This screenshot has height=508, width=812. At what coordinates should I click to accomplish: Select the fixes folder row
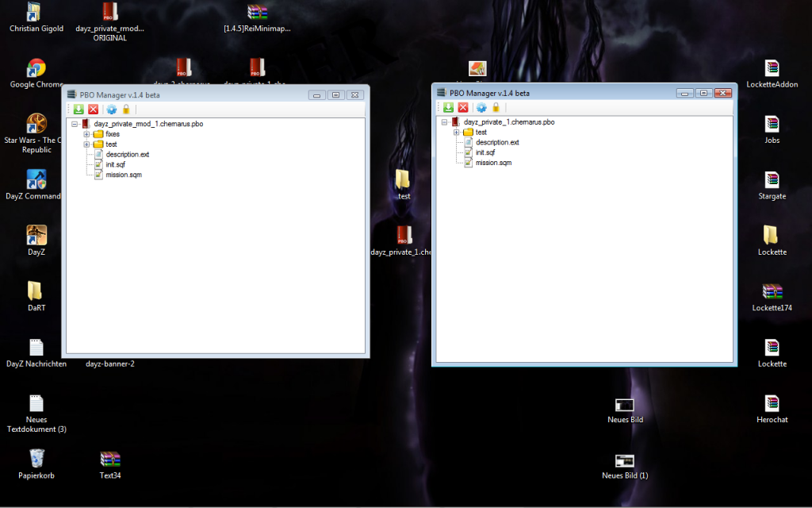click(x=113, y=133)
